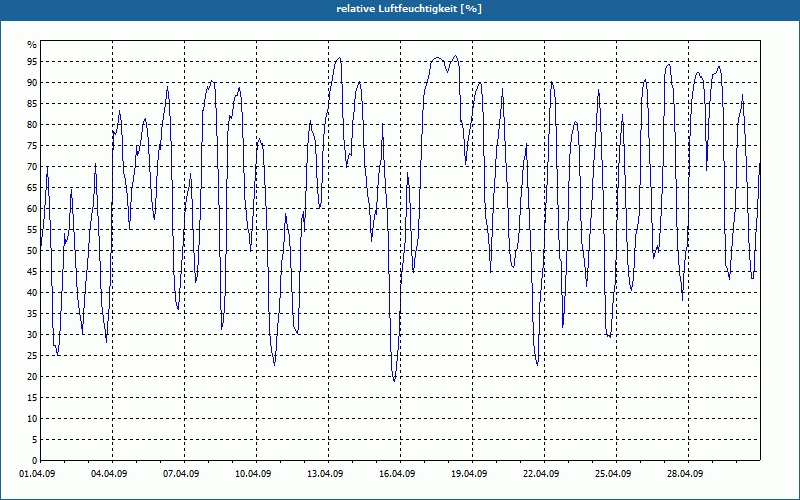Click the 45 y-axis label

(32, 271)
